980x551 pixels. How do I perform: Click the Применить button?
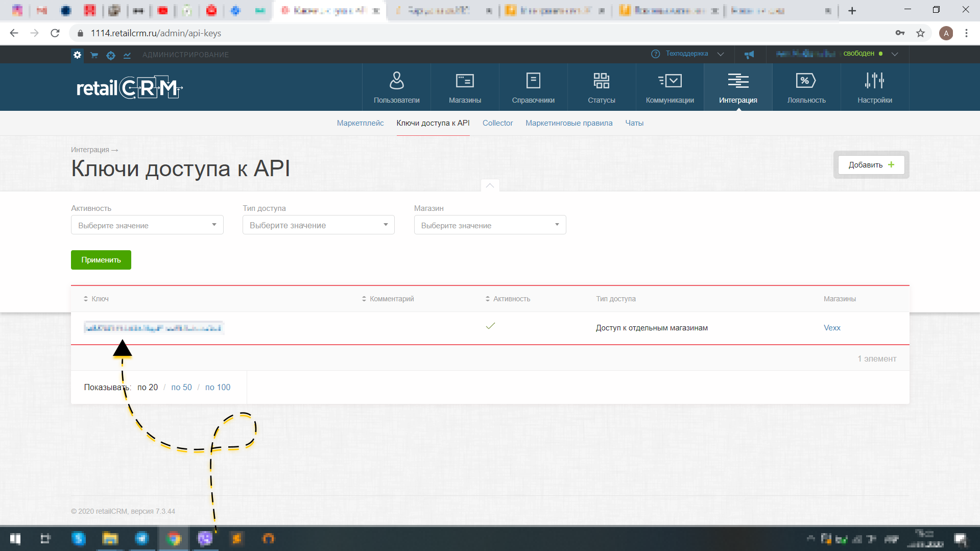101,260
